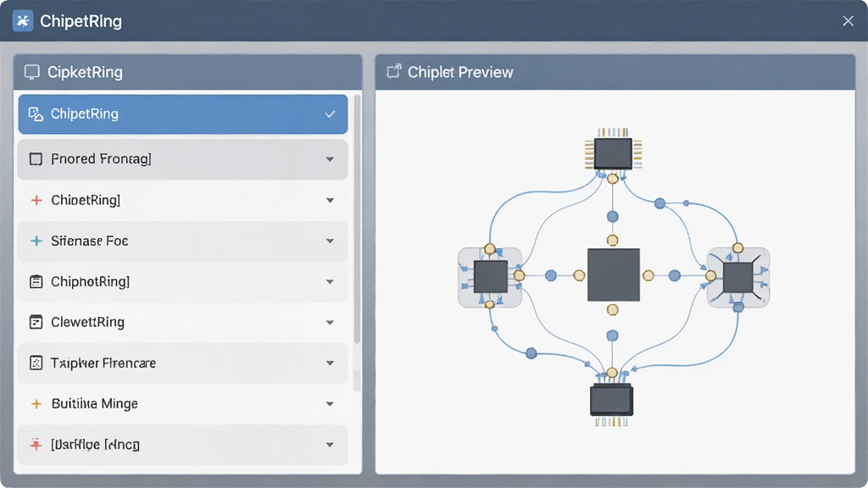Screen dimensions: 868x488
Task: Toggle the checkmark on the highlighted ChipetRing row
Action: point(330,114)
